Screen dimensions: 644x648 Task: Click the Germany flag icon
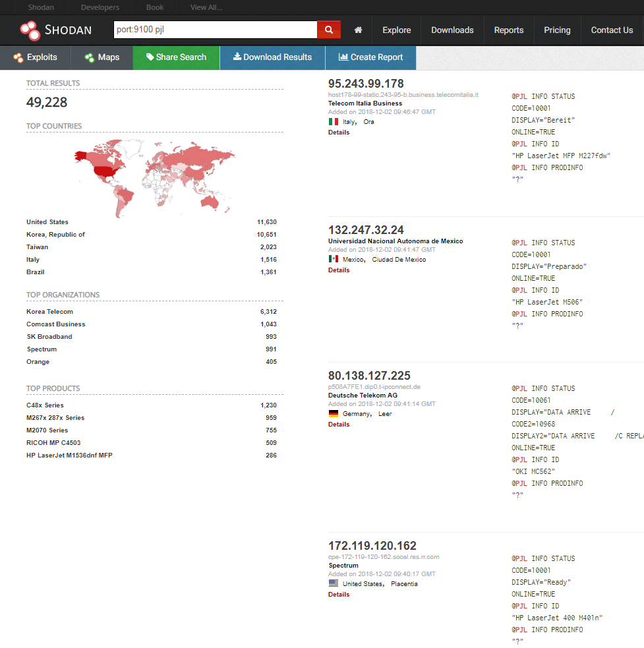[333, 413]
